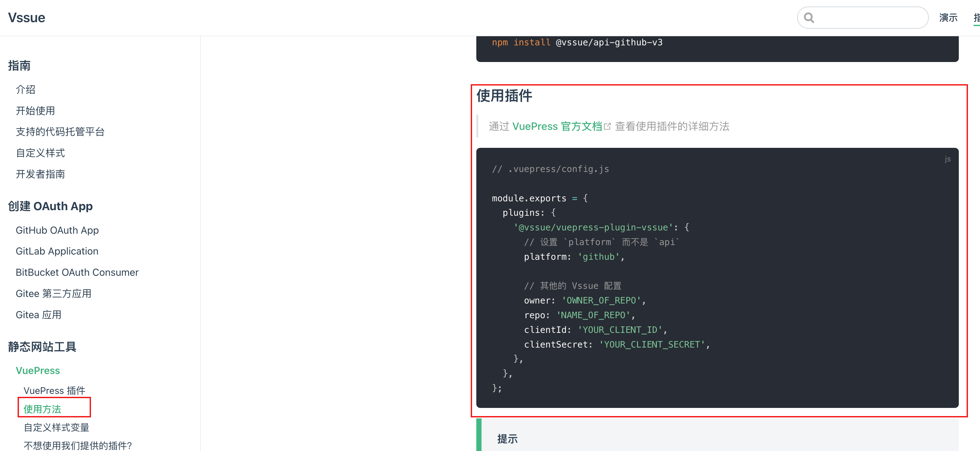Focus the search input field
The width and height of the screenshot is (980, 451).
tap(862, 18)
